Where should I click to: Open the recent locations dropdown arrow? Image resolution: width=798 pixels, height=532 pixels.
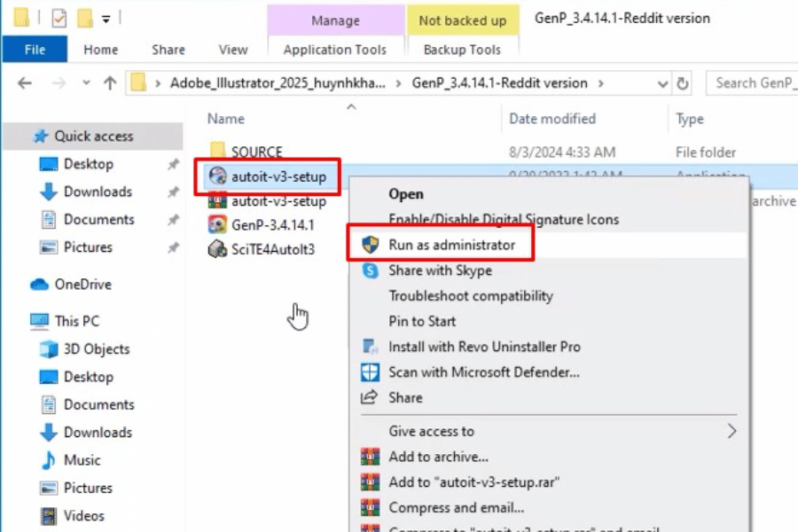(84, 83)
